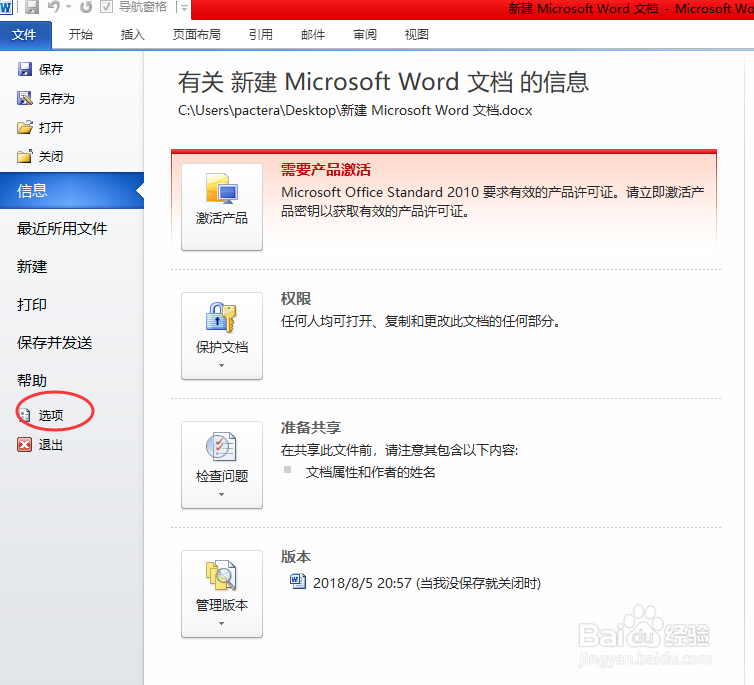
Task: Switch to the 开始 ribbon tab
Action: pyautogui.click(x=80, y=35)
